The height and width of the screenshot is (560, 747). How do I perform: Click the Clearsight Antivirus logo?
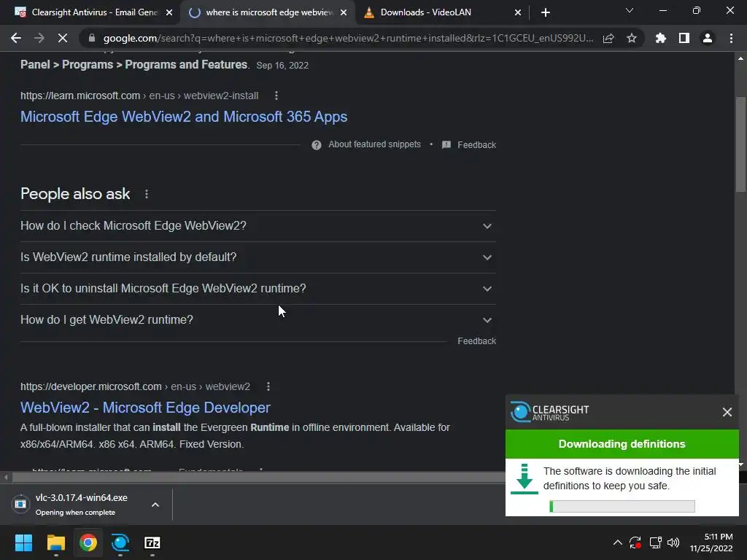[x=549, y=412]
